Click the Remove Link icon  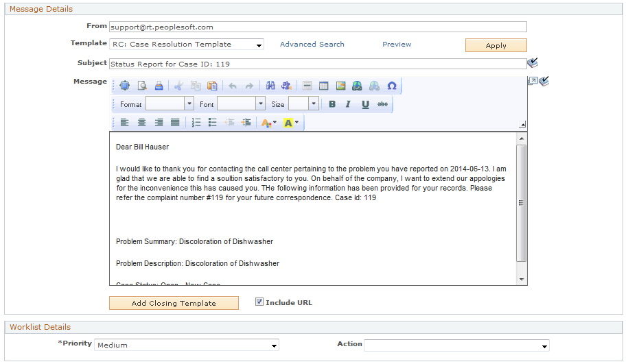point(374,86)
